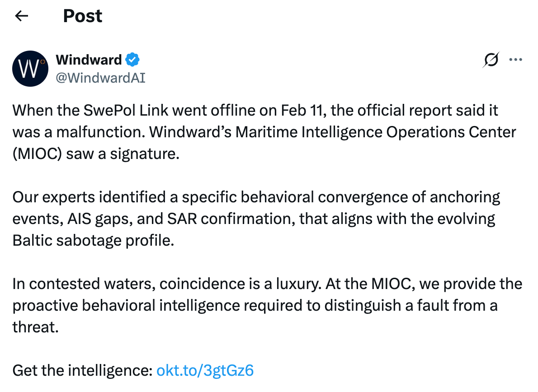
Task: Open the okt.to/3gtGz6 link
Action: (x=205, y=370)
